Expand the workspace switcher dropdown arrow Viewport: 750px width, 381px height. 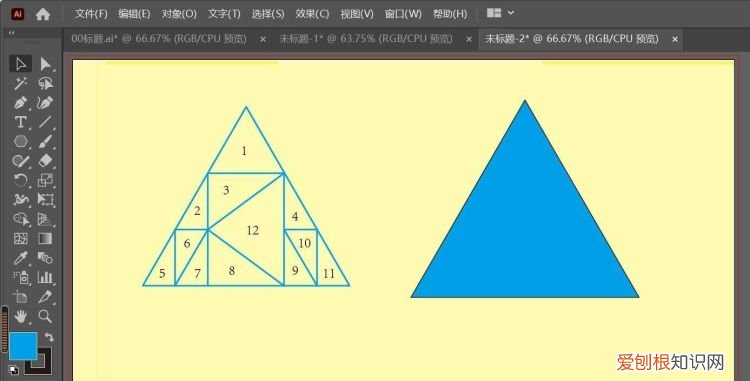[511, 13]
